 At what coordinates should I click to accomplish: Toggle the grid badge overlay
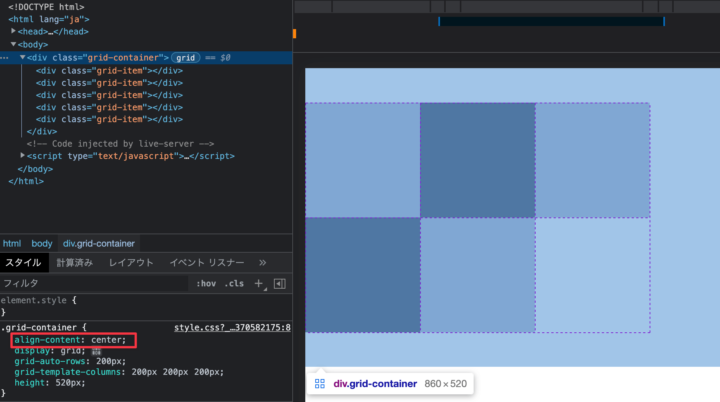tap(186, 58)
